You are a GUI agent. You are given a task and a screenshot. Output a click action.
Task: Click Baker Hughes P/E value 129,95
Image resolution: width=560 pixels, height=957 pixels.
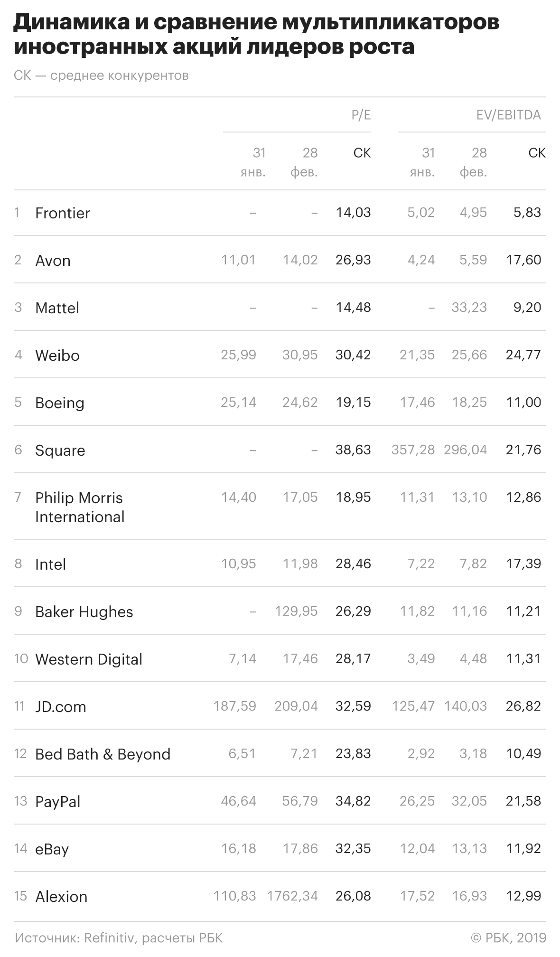[x=296, y=611]
